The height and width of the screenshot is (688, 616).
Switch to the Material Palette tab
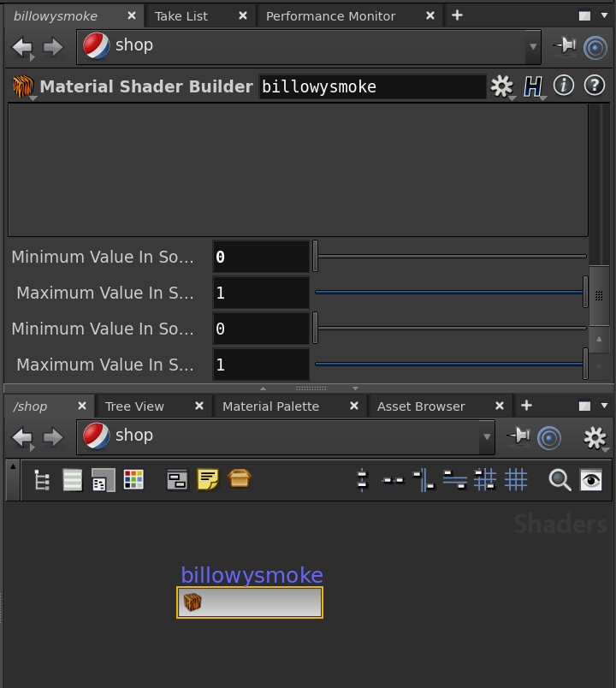pyautogui.click(x=270, y=406)
